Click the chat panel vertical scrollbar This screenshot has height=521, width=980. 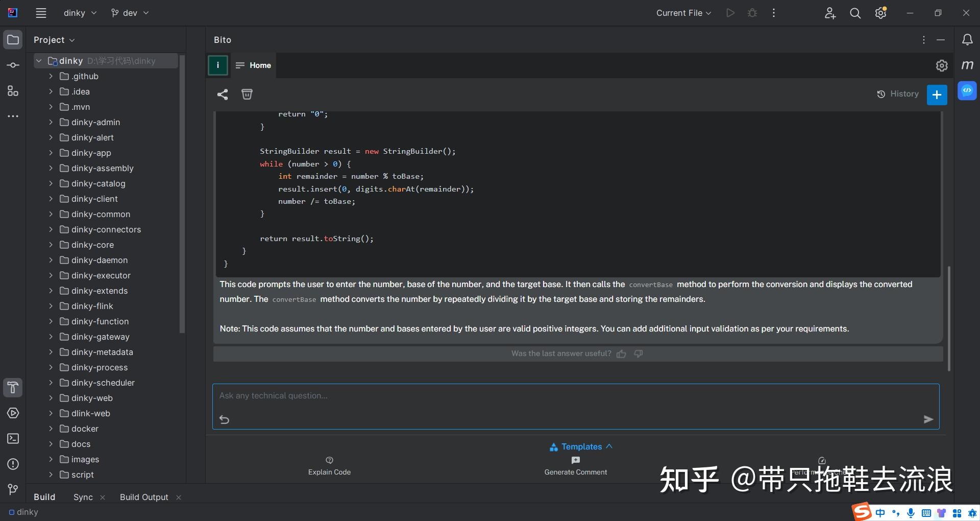(x=949, y=317)
